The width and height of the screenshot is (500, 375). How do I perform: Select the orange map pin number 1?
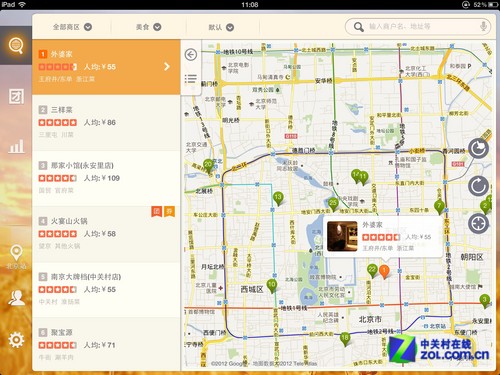pyautogui.click(x=384, y=271)
